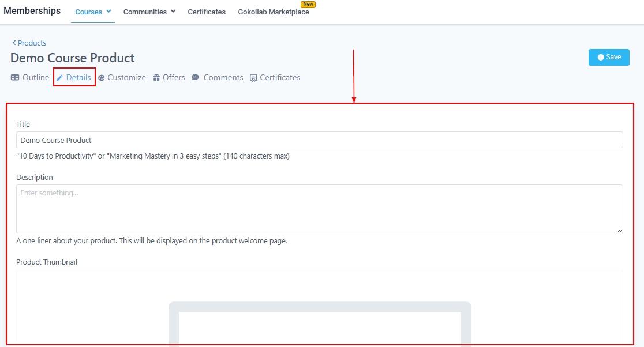This screenshot has width=644, height=347.
Task: Click the Product Thumbnail label
Action: [47, 262]
